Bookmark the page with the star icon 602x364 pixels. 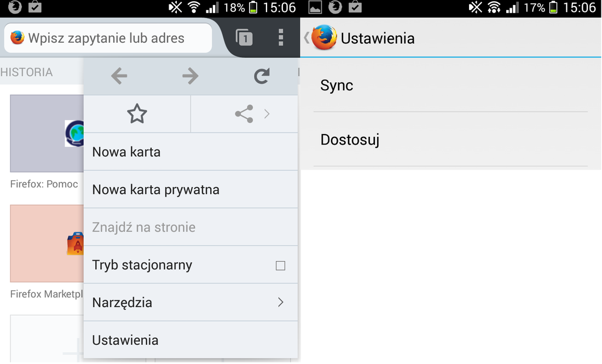coord(137,114)
